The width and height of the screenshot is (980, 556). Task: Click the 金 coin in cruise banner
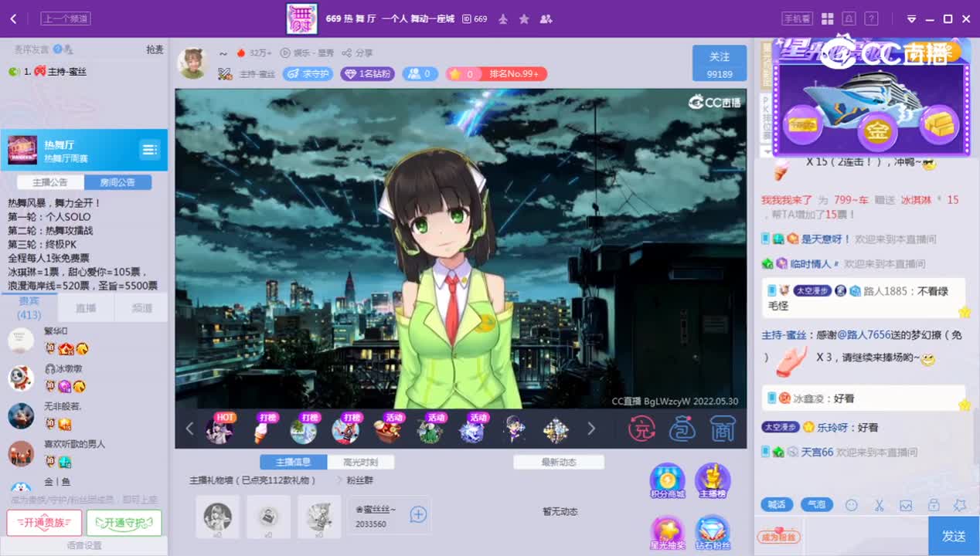pyautogui.click(x=877, y=130)
